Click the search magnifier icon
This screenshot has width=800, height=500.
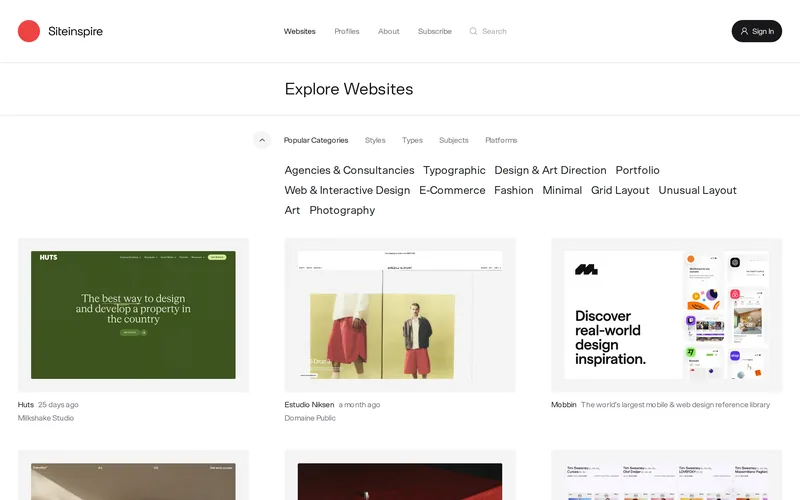coord(473,31)
